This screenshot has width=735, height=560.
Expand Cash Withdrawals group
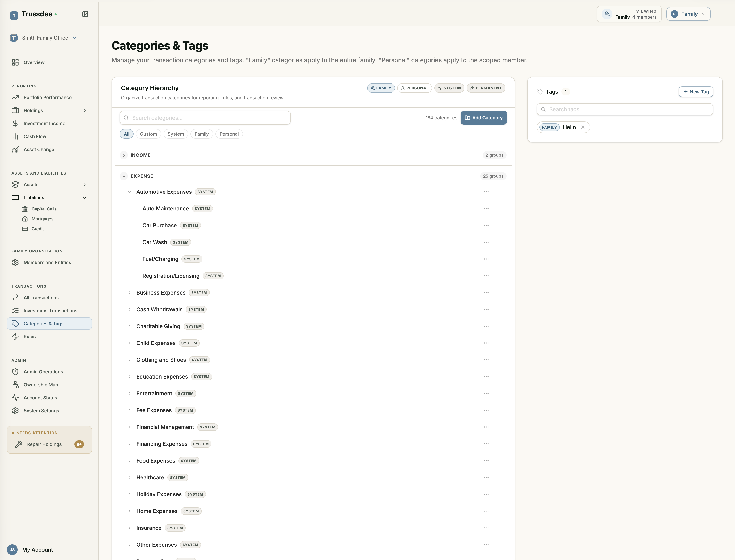coord(129,309)
